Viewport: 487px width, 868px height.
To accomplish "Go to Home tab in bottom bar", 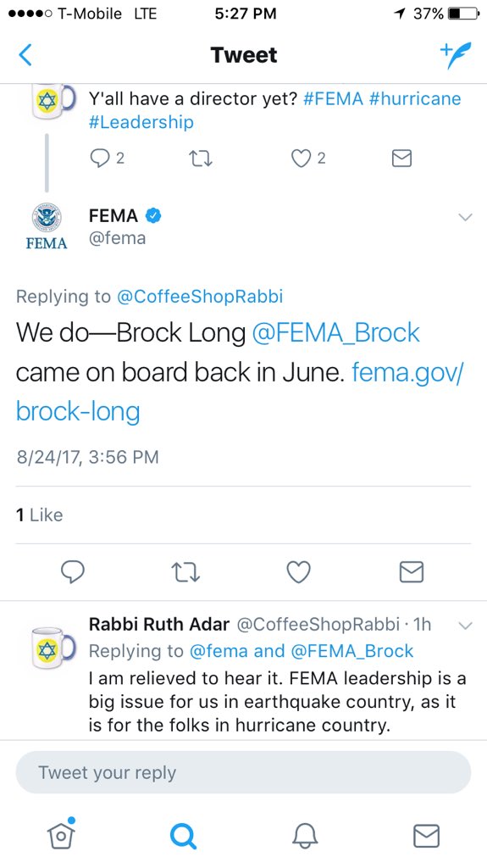I will 62,834.
